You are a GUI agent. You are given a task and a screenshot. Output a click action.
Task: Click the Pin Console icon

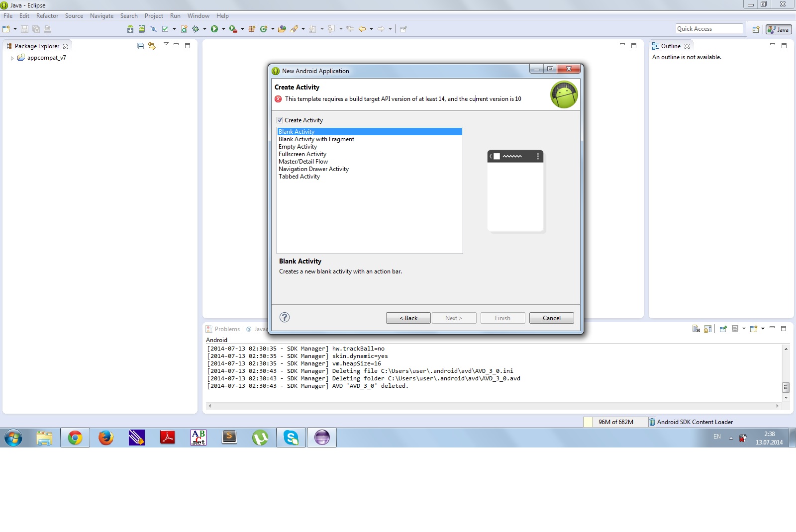(723, 329)
